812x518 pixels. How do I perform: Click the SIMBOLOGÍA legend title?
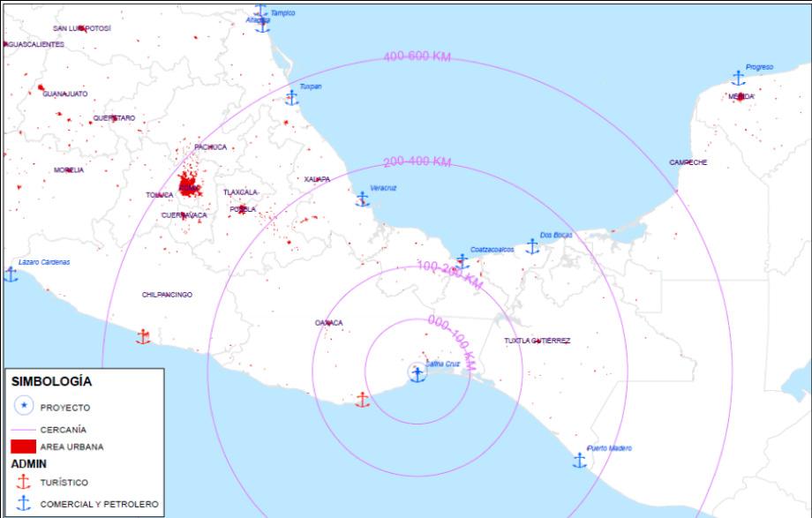click(51, 381)
